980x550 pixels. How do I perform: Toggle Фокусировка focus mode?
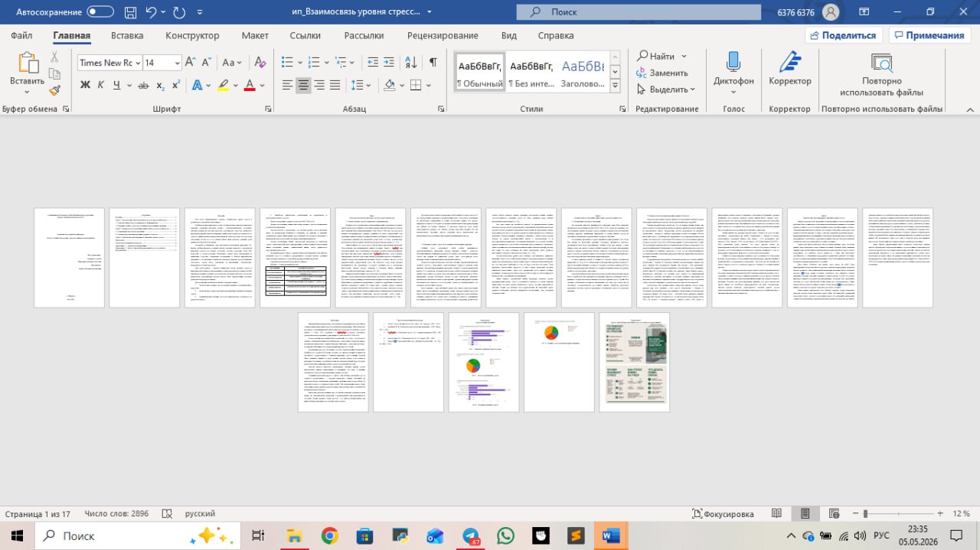(723, 514)
